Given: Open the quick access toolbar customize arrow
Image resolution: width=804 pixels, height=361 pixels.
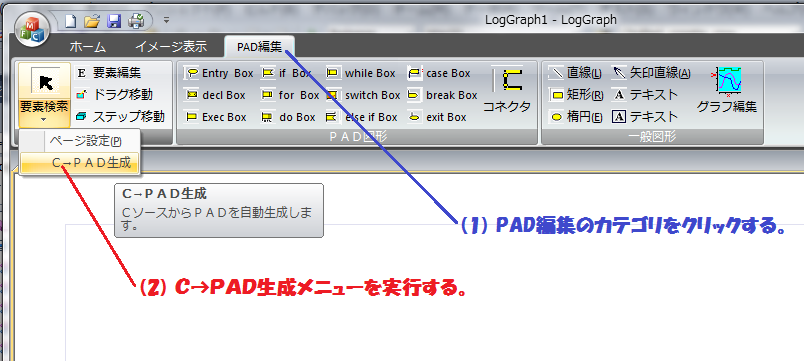Looking at the screenshot, I should (x=166, y=21).
